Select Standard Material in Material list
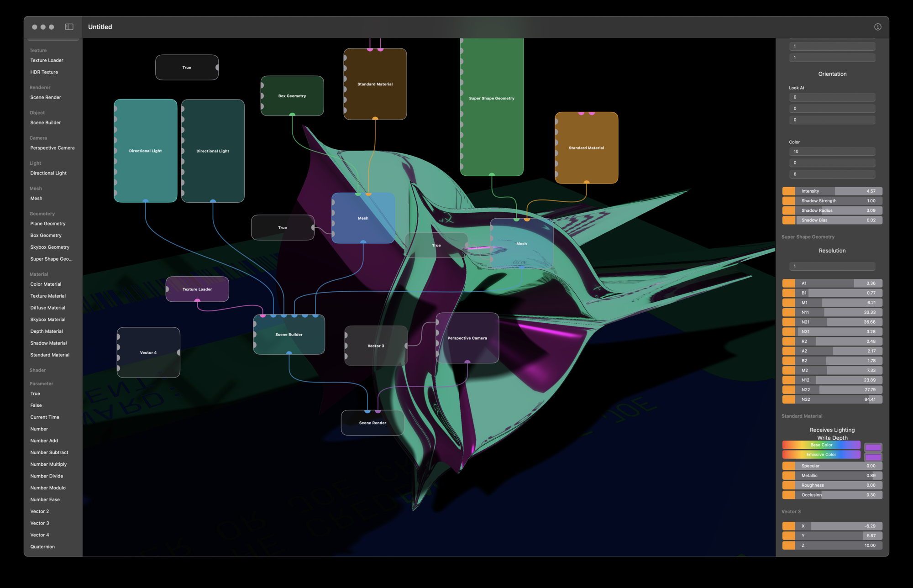Image resolution: width=913 pixels, height=588 pixels. click(x=50, y=355)
